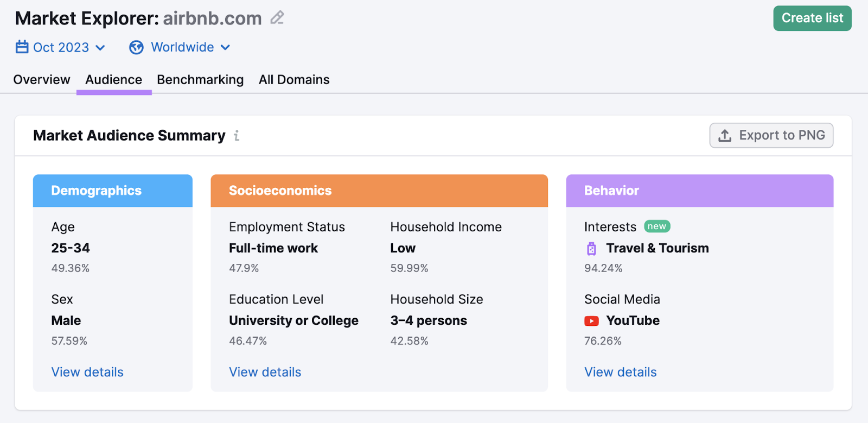Click the green 'new' badge by Interests
868x423 pixels.
pyautogui.click(x=657, y=226)
